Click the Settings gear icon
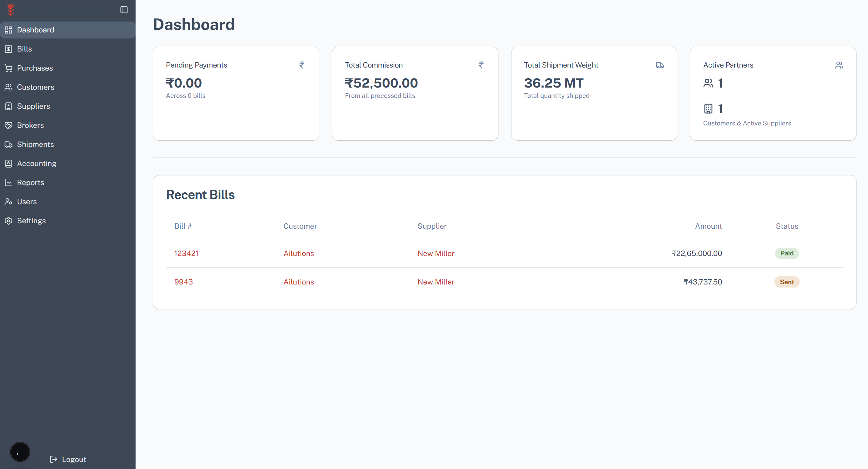 8,221
